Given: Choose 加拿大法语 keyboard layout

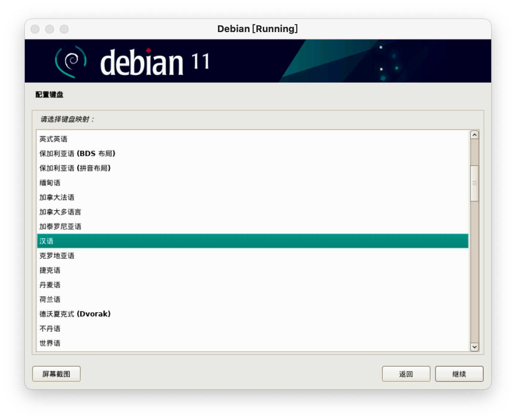Looking at the screenshot, I should point(253,197).
